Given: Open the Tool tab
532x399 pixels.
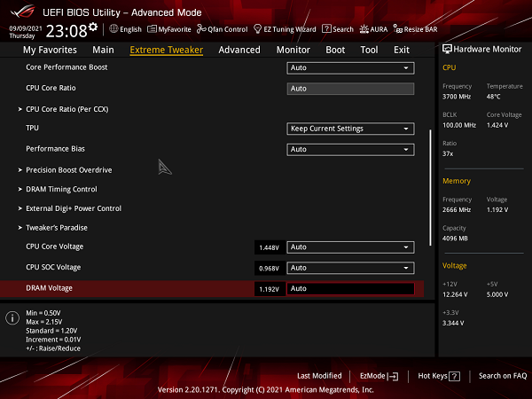Looking at the screenshot, I should tap(369, 50).
